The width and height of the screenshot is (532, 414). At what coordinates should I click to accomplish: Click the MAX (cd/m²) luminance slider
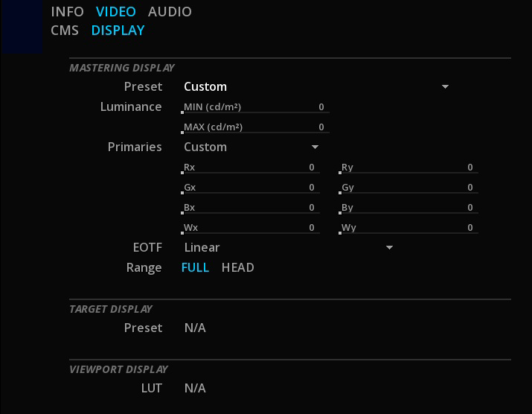pyautogui.click(x=255, y=127)
